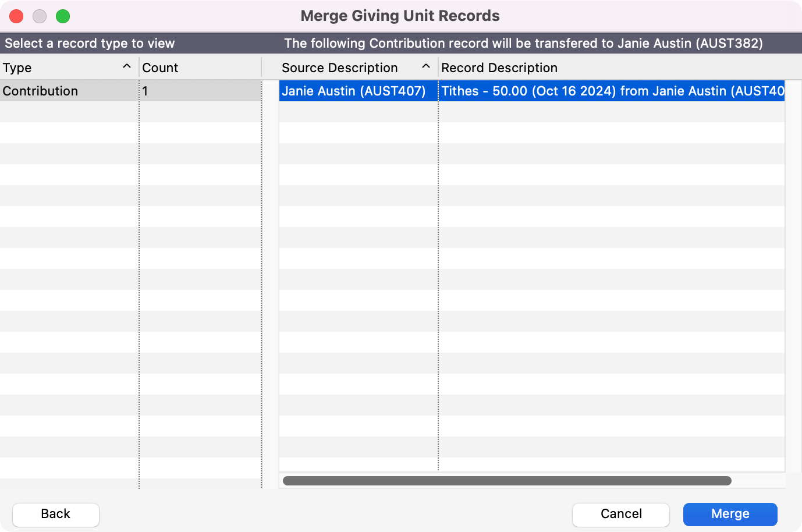The image size is (802, 532).
Task: Click the green zoom window button
Action: click(63, 16)
